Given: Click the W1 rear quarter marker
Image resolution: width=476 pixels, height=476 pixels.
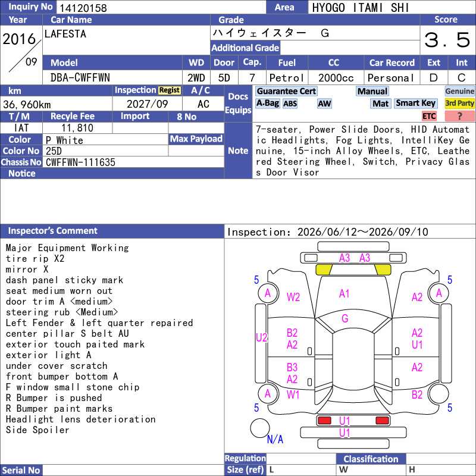Looking at the screenshot, I should [293, 394].
